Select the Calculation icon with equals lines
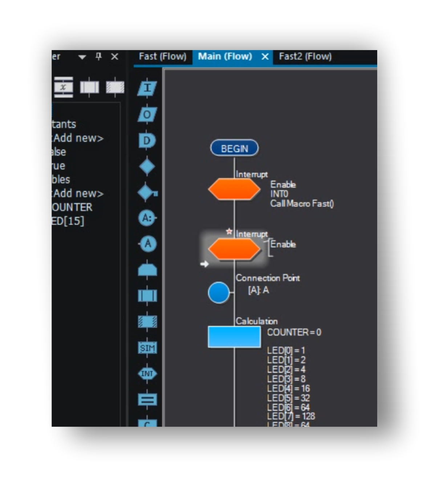This screenshot has width=448, height=486. (x=147, y=400)
